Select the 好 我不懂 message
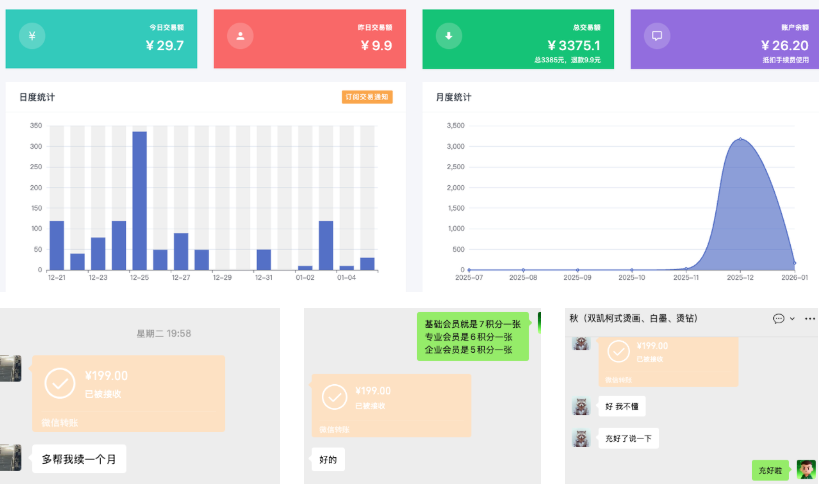The image size is (827, 489). (x=622, y=406)
